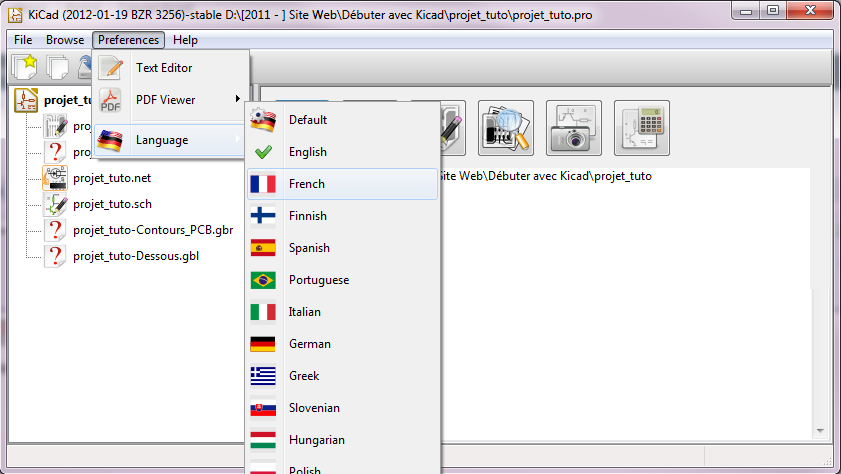Choose Text Editor from Preferences menu

171,68
